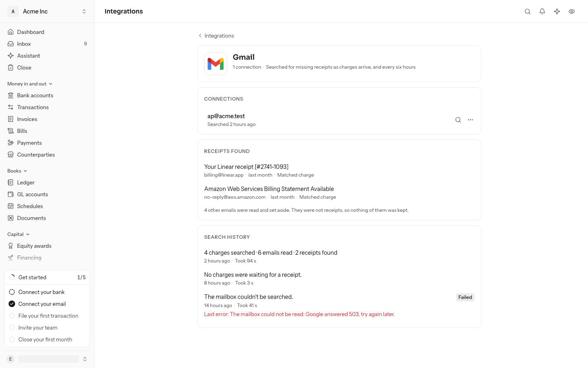Viewport: 588px width, 368px height.
Task: Collapse the Books section
Action: (x=17, y=171)
